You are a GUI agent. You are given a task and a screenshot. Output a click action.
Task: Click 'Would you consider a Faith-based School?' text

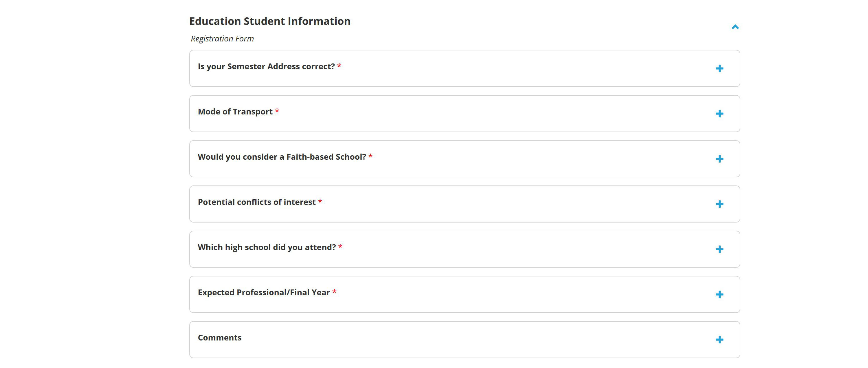coord(282,157)
